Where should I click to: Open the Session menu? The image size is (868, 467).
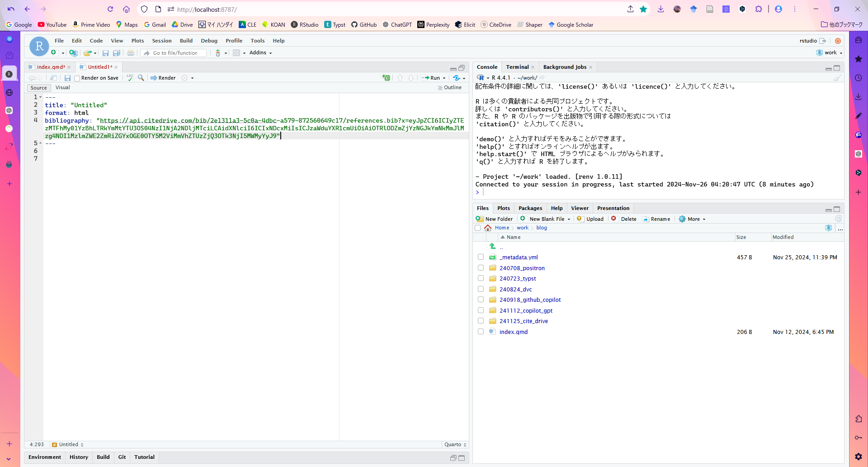161,41
